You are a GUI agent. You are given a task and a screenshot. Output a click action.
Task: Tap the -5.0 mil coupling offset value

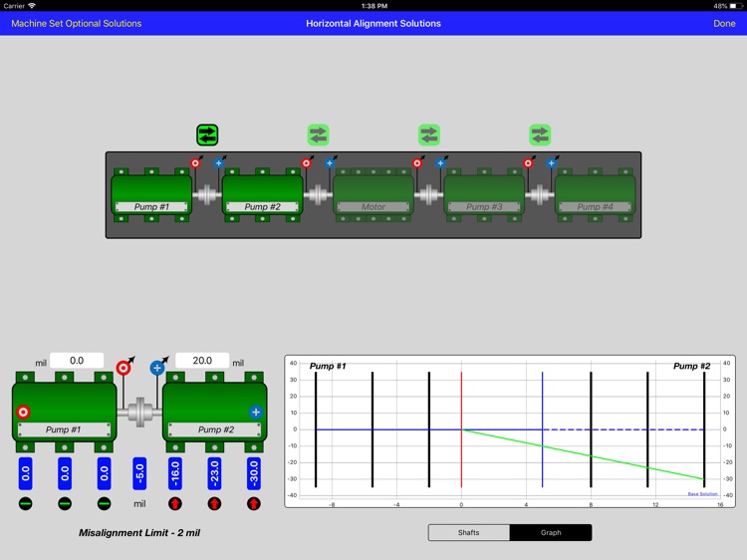click(x=139, y=473)
